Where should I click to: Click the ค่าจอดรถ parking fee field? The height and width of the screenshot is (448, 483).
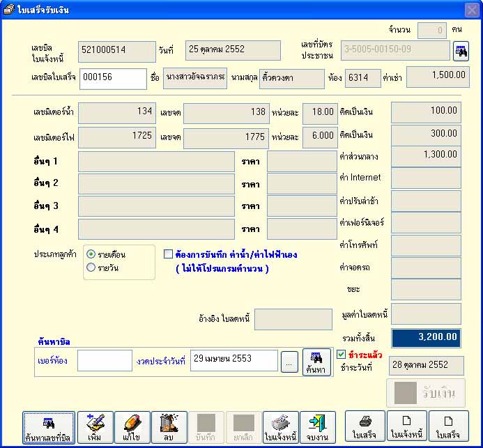pyautogui.click(x=426, y=268)
